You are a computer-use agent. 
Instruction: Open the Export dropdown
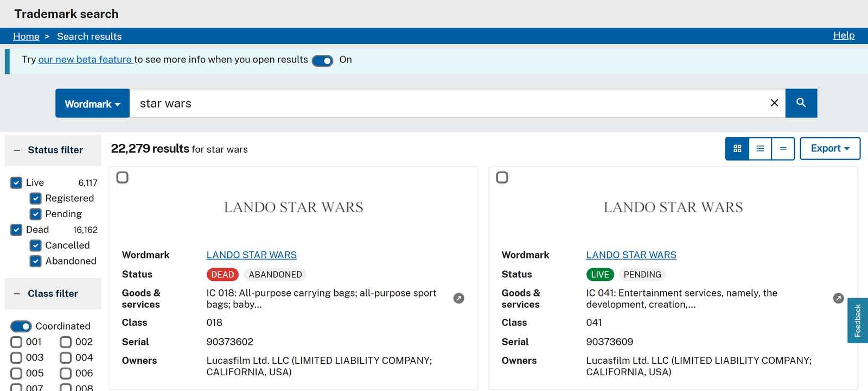tap(830, 149)
